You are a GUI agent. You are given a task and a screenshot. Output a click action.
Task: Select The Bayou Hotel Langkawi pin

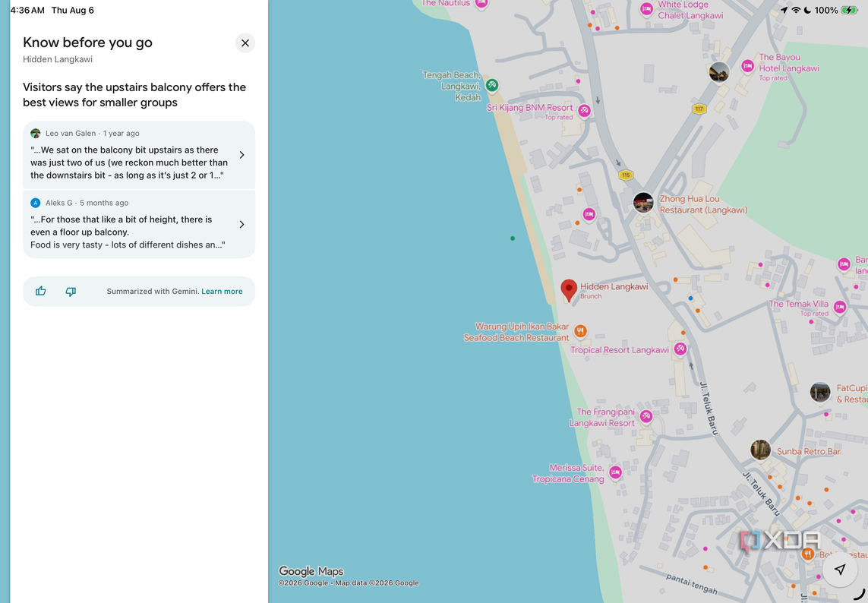click(x=747, y=66)
